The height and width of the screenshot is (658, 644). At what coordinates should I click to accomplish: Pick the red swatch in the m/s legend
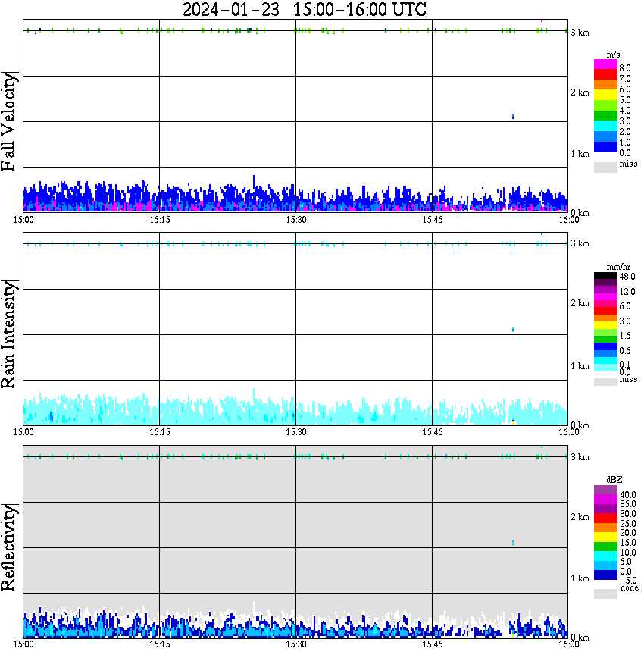pyautogui.click(x=605, y=75)
